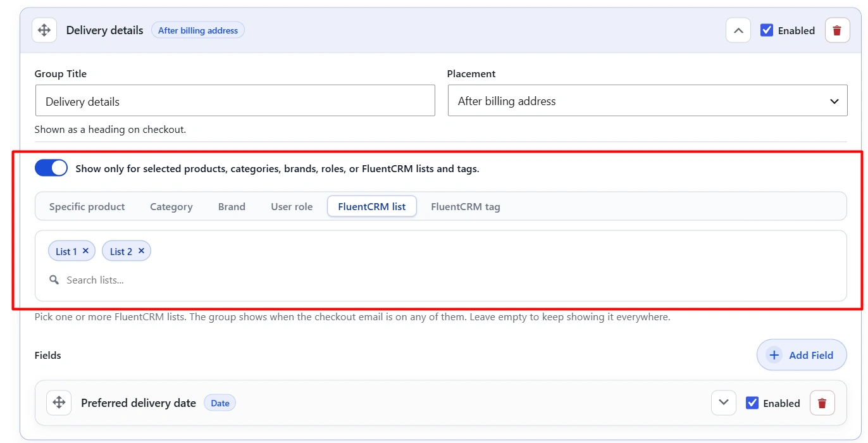Click the Fields section heading

coord(48,355)
